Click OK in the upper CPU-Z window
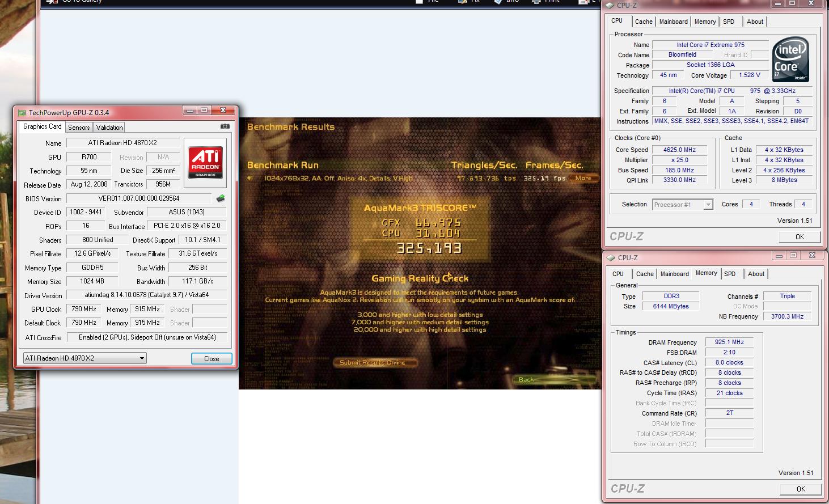829x504 pixels. pyautogui.click(x=800, y=237)
